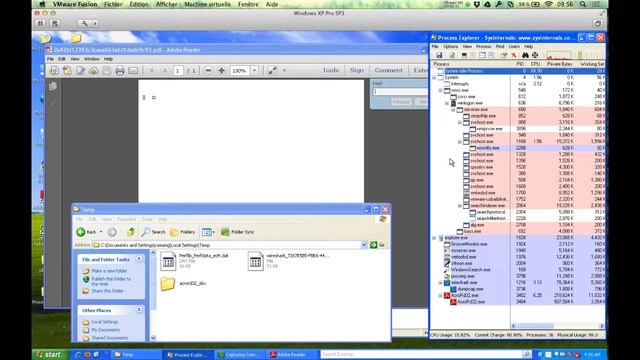Click the Windows start button
Image resolution: width=640 pixels, height=360 pixels.
pyautogui.click(x=50, y=355)
